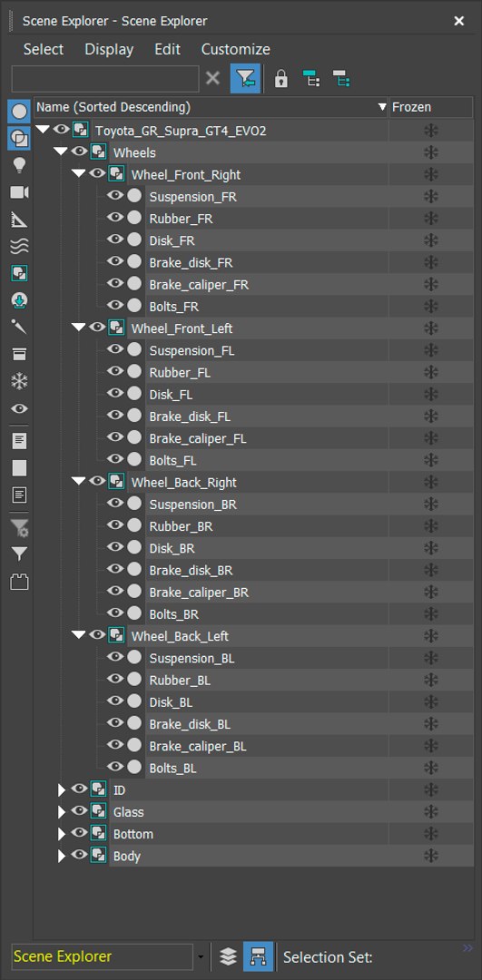The image size is (482, 980).
Task: Close the Scene Explorer panel
Action: [x=459, y=21]
